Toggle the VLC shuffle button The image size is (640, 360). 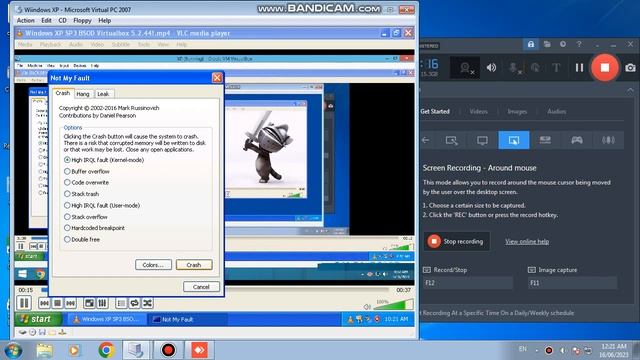pos(148,303)
